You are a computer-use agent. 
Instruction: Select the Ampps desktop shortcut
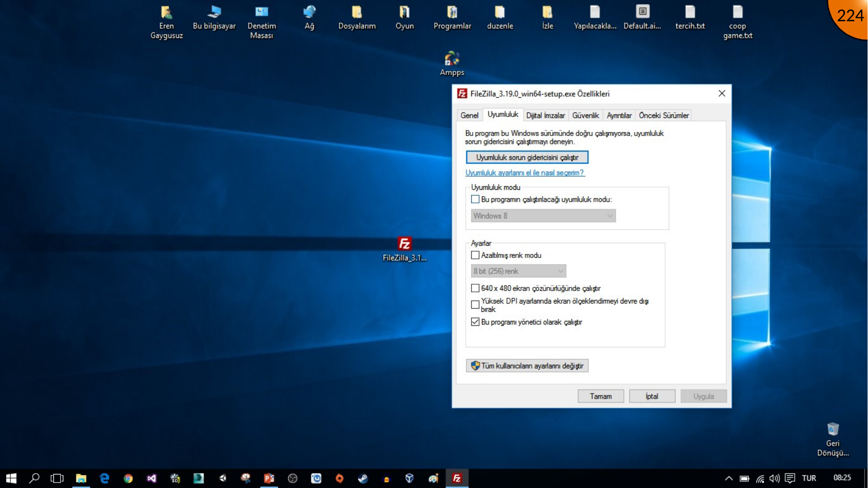tap(452, 64)
